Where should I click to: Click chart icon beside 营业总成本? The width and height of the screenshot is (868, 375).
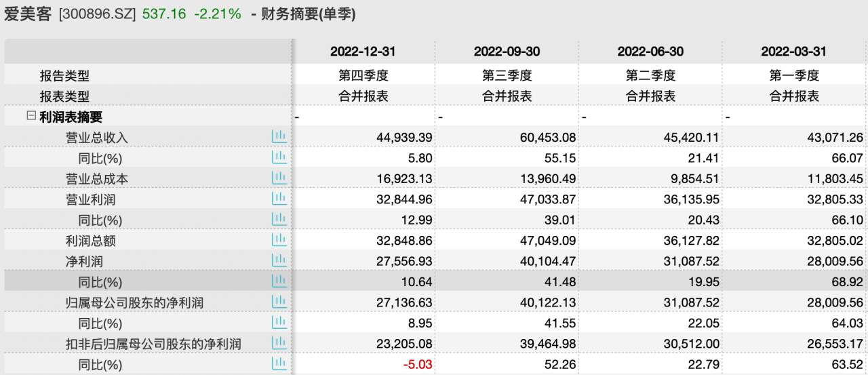pyautogui.click(x=279, y=178)
